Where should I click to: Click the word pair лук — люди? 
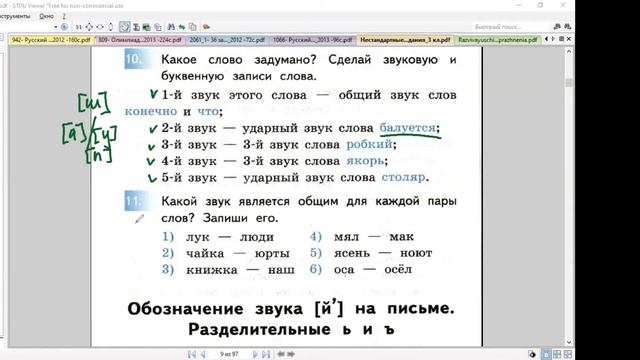tap(230, 237)
